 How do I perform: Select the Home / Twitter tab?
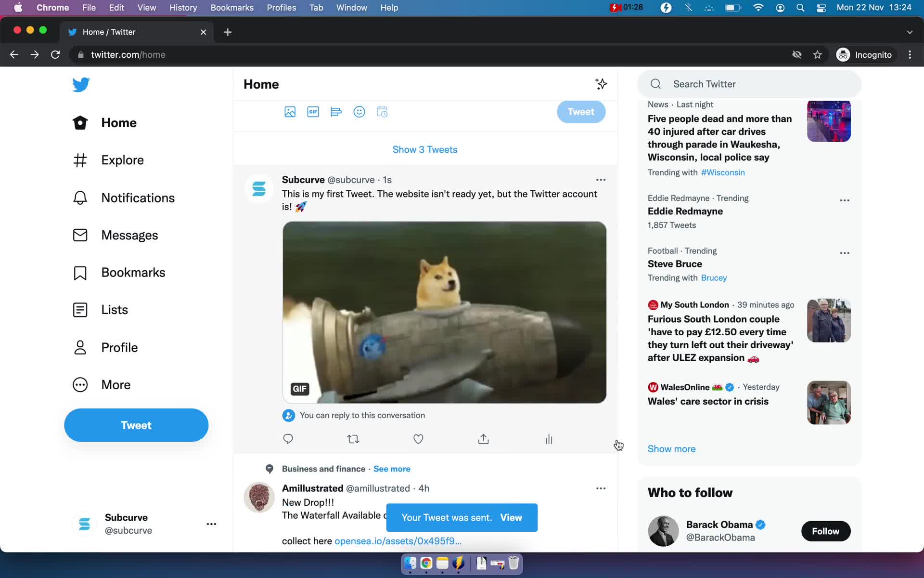coord(137,32)
